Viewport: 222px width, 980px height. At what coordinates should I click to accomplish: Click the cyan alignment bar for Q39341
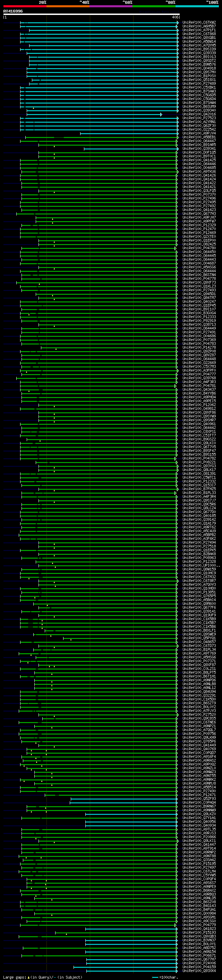coord(131,149)
